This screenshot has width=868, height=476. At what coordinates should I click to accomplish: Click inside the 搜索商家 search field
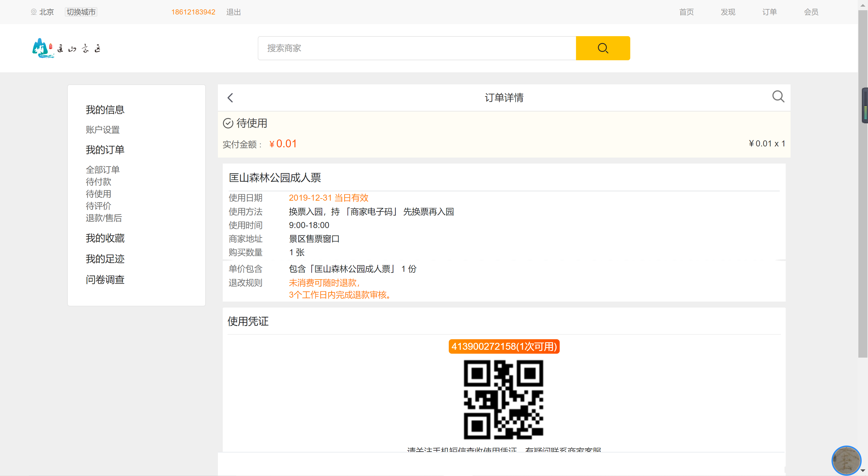click(417, 48)
